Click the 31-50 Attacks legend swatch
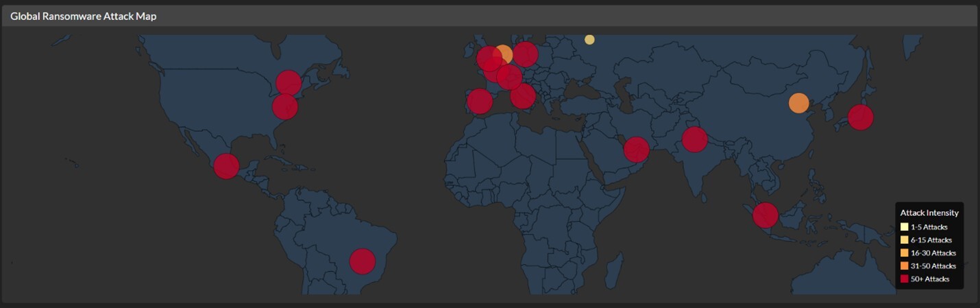 pos(905,265)
